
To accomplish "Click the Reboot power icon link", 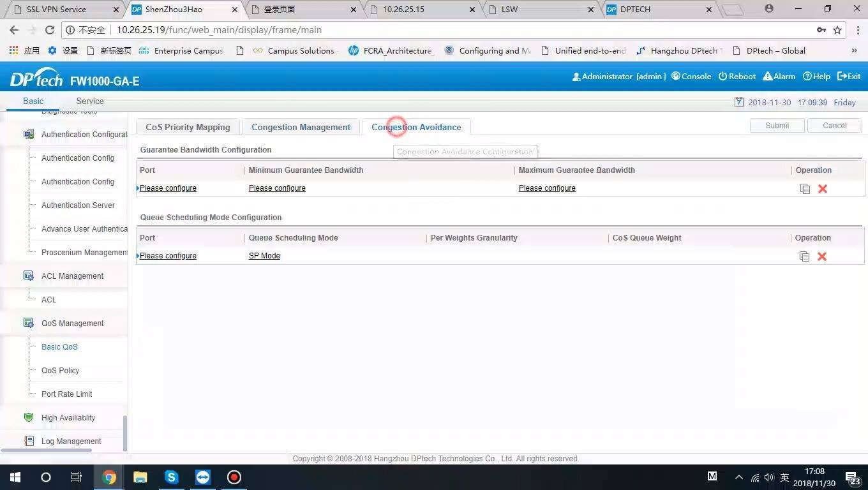I will click(x=737, y=77).
